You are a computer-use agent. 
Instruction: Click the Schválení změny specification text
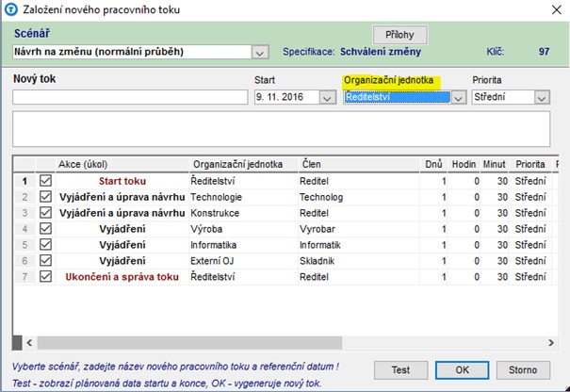[x=381, y=52]
